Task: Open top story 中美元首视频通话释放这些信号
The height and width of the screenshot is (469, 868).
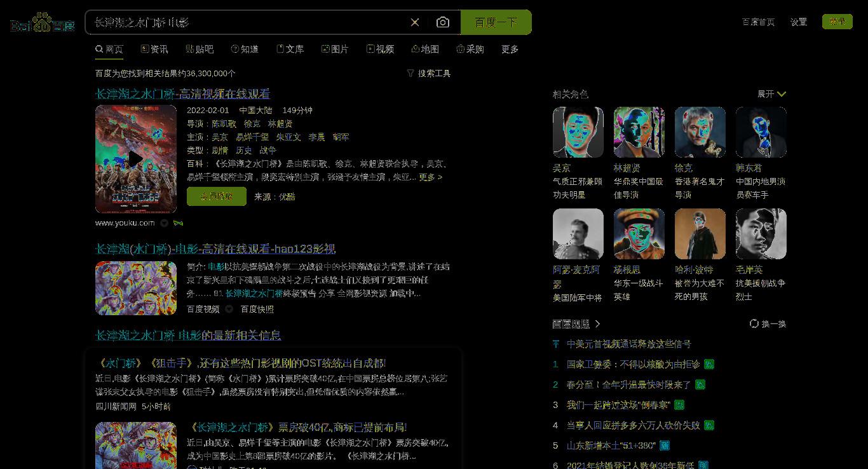Action: coord(629,344)
